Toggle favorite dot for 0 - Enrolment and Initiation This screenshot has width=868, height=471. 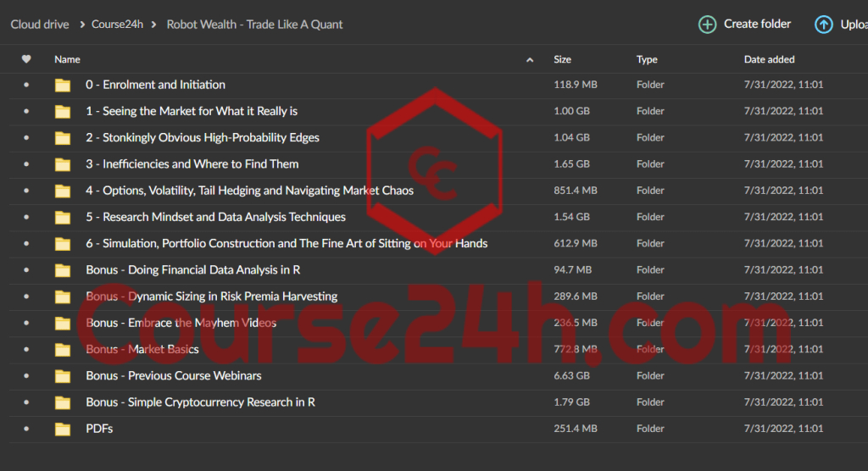click(x=26, y=85)
